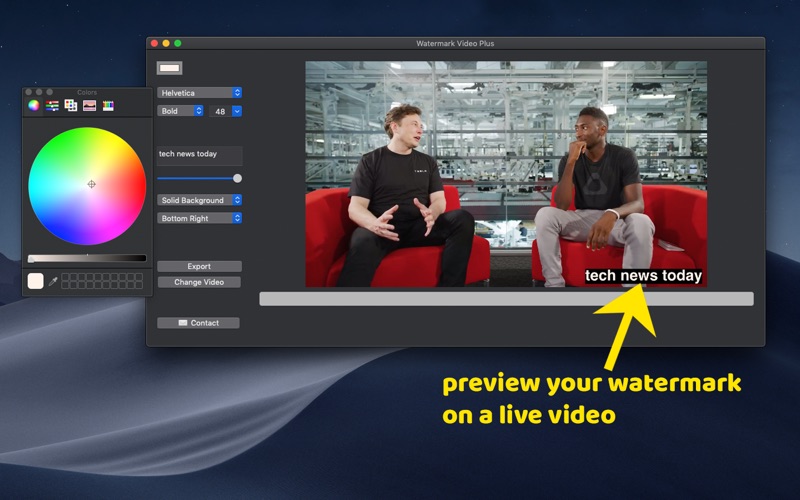
Task: Open the color palettes picker tab
Action: coord(71,106)
